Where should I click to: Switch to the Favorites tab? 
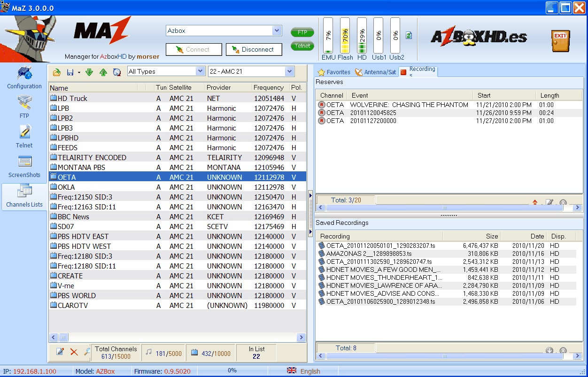334,72
